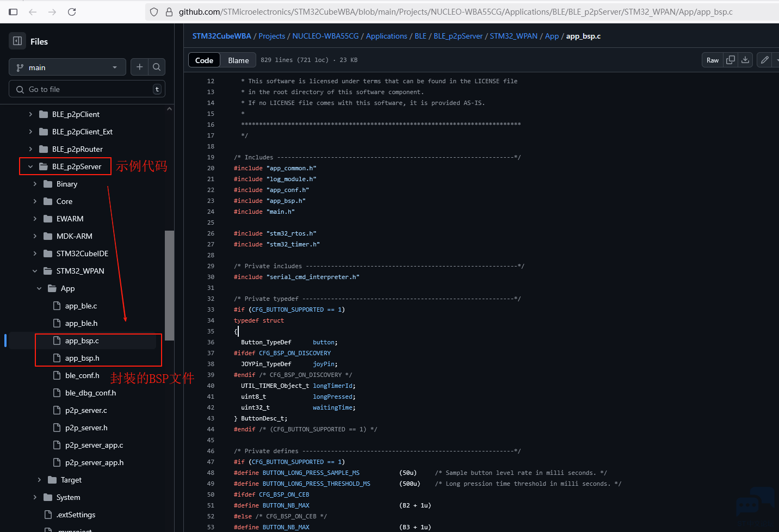Open BLE breadcrumb link
The height and width of the screenshot is (532, 779).
tap(421, 36)
